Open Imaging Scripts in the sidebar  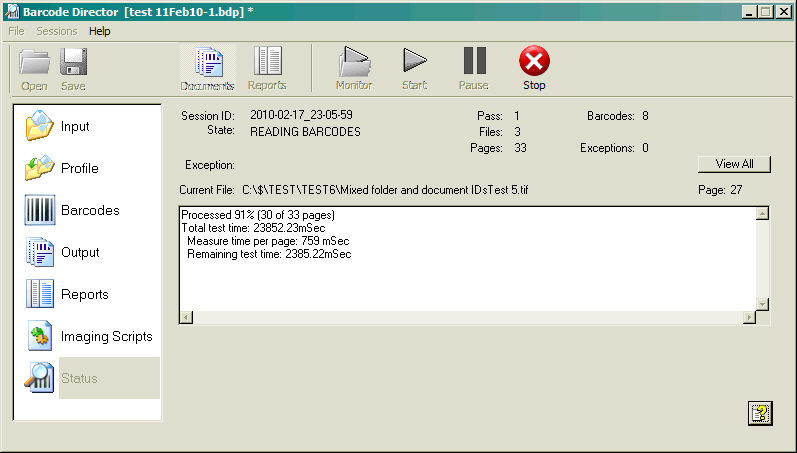[106, 337]
